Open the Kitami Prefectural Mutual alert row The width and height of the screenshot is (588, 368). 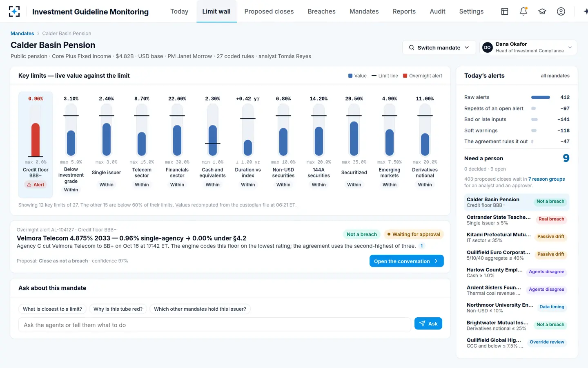coord(517,238)
